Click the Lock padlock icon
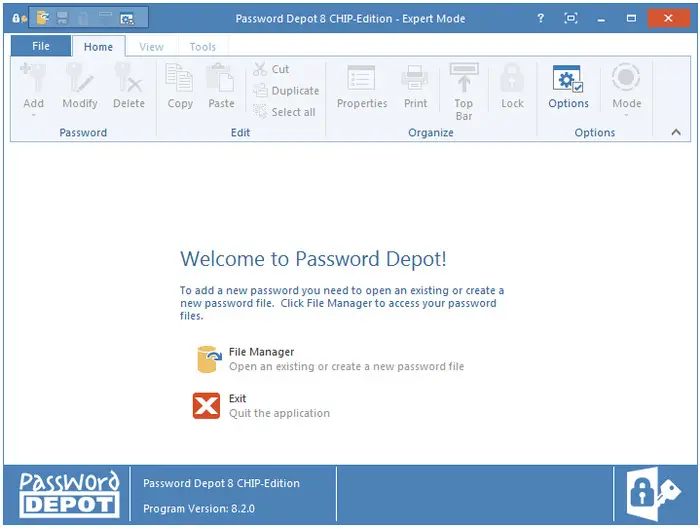The image size is (700, 528). 512,78
